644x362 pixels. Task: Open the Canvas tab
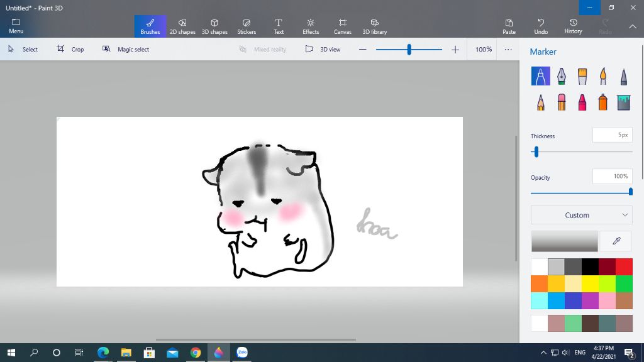coord(343,26)
